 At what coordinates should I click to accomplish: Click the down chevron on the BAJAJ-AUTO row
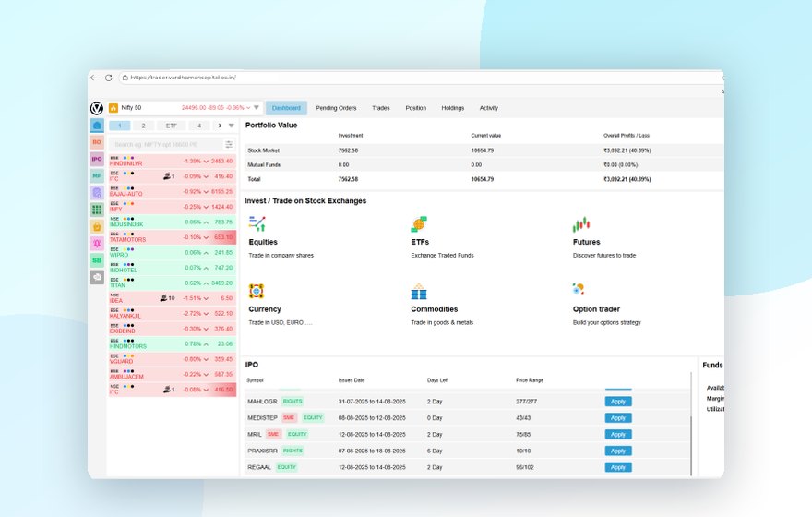206,192
